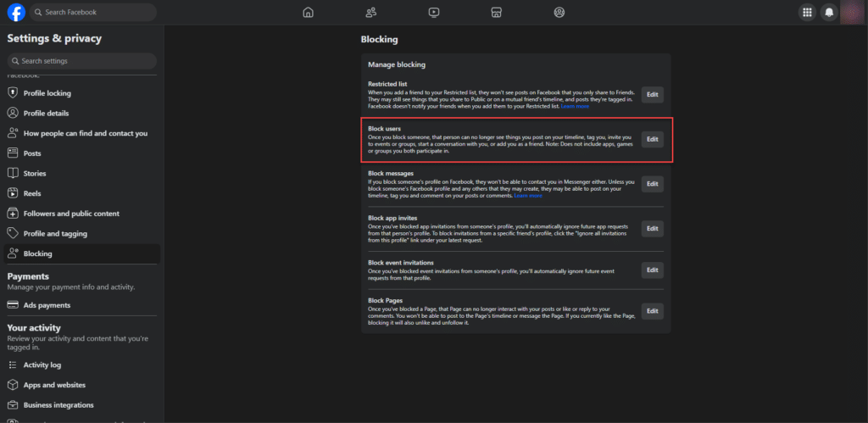Viewport: 868px width, 423px height.
Task: Open the Watch video icon
Action: (x=434, y=12)
